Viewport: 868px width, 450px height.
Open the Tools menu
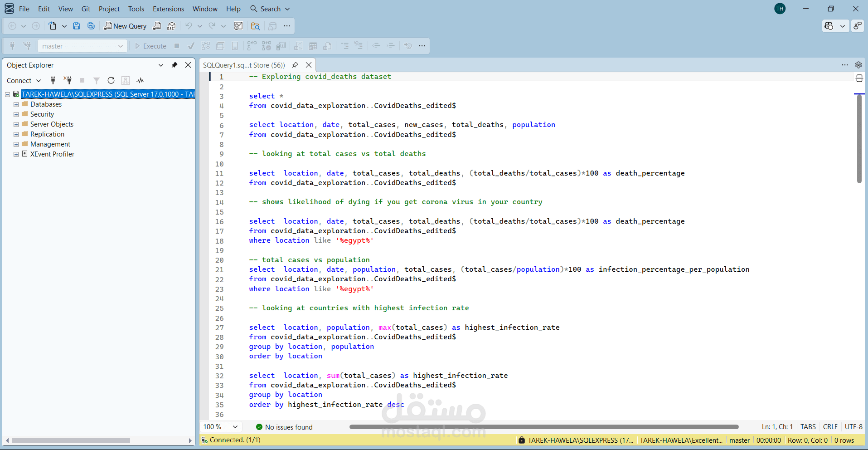[136, 9]
